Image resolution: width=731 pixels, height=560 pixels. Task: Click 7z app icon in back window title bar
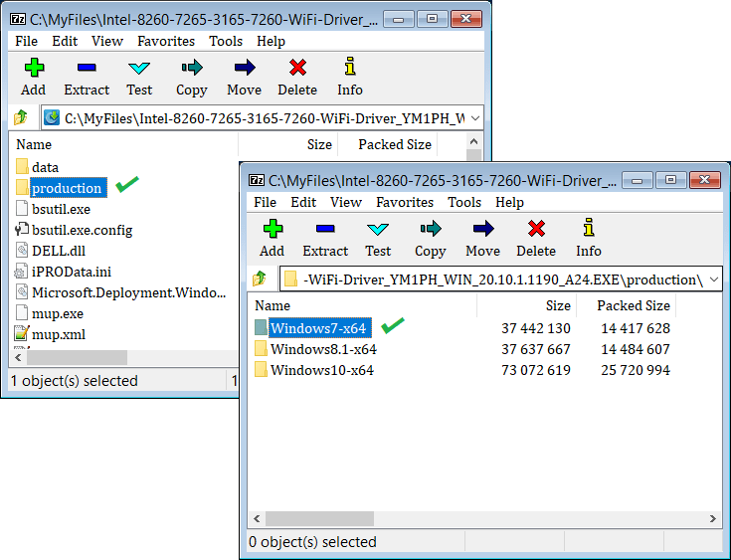click(18, 19)
